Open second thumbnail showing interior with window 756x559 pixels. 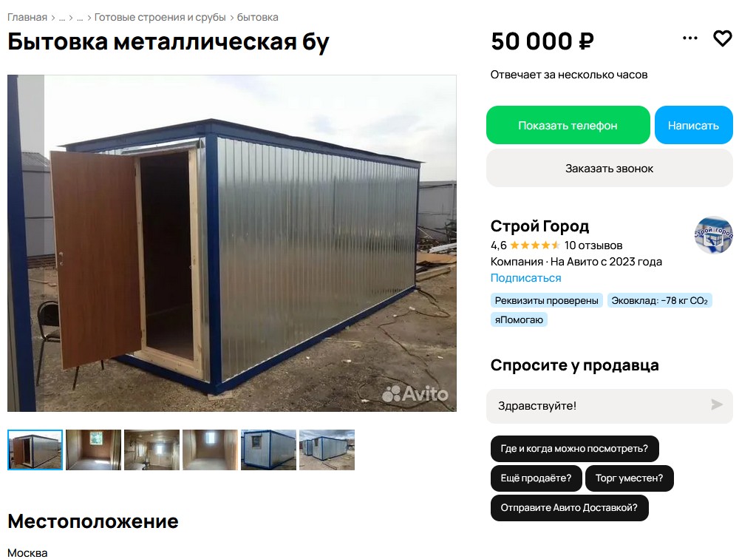[x=94, y=450]
